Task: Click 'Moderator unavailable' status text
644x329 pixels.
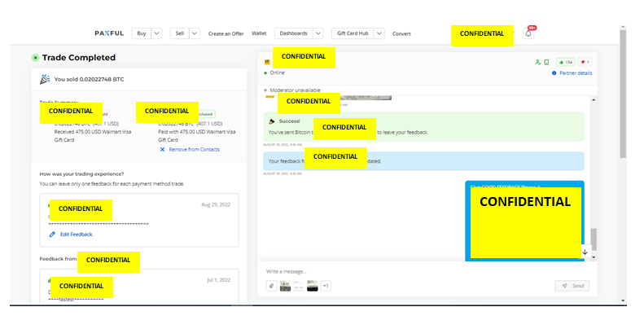Action: pos(295,90)
